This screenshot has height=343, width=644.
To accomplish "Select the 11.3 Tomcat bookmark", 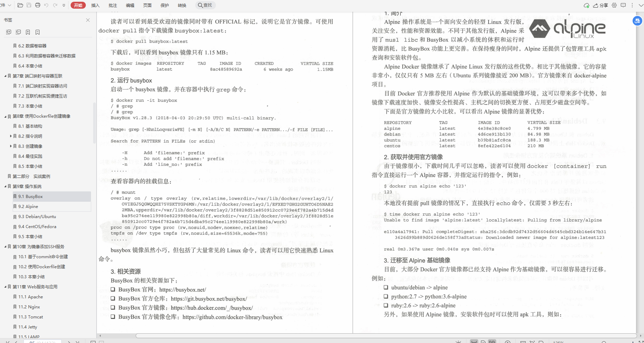I will 30,317.
